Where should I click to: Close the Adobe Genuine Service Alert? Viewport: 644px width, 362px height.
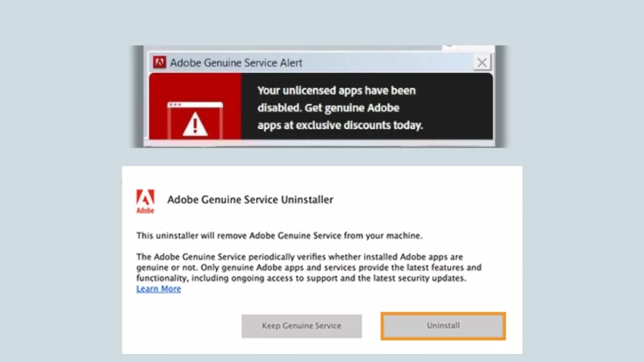tap(482, 63)
